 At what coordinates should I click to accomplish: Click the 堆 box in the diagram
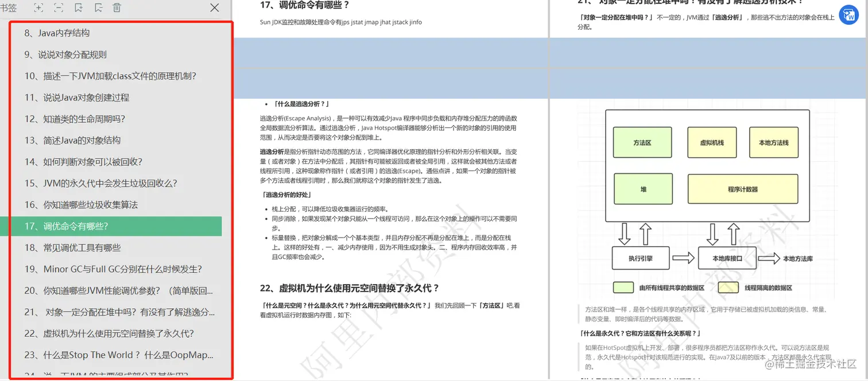pyautogui.click(x=642, y=189)
